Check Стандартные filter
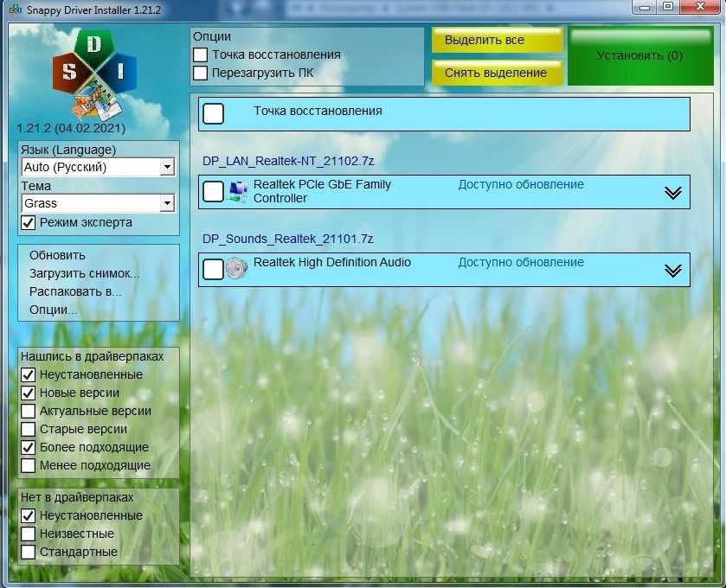726x588 pixels. coord(29,552)
